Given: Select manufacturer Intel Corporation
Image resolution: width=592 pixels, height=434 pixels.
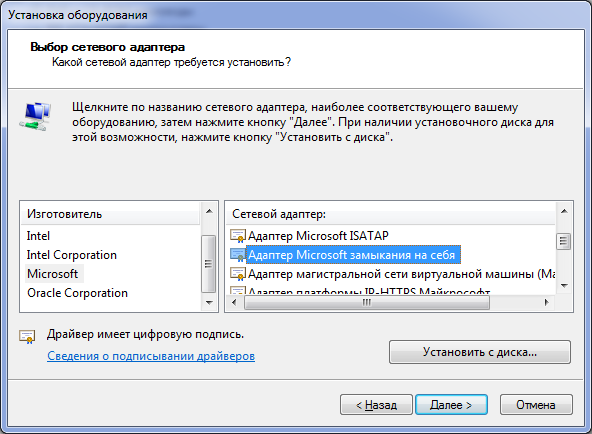Looking at the screenshot, I should 72,255.
